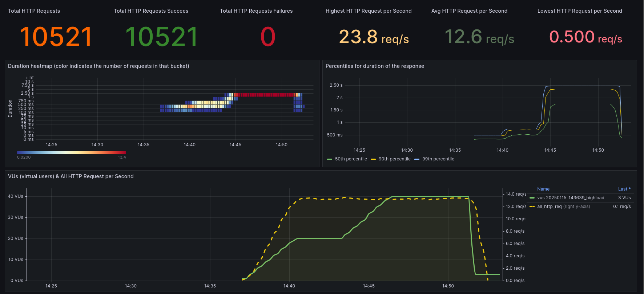Viewport: 644px width, 294px height.
Task: Click the blue 99th percentile color swatch
Action: [x=417, y=159]
